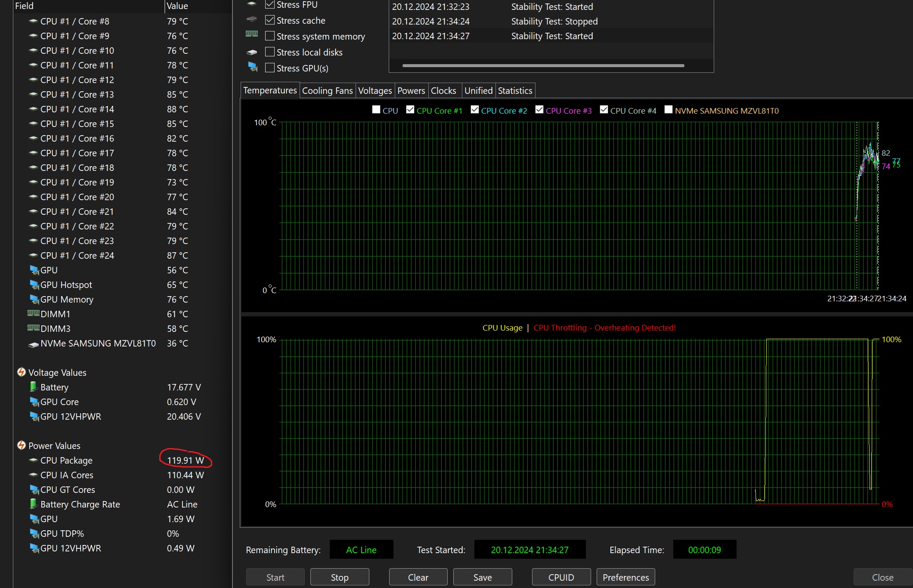The image size is (913, 588).
Task: Click the Stress FPU chip icon
Action: pos(252,4)
